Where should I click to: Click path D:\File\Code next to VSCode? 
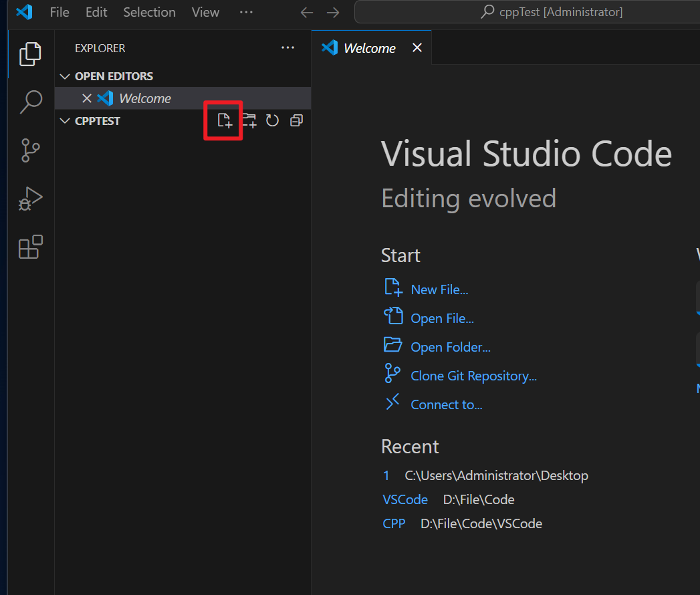[479, 499]
